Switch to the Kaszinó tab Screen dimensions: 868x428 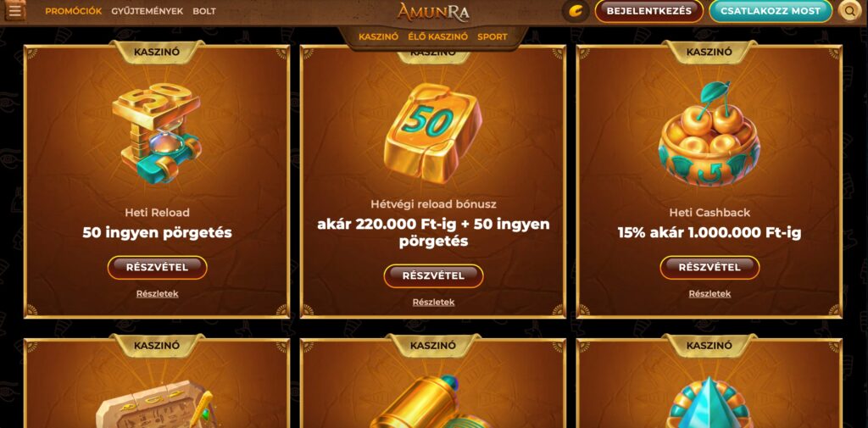tap(379, 37)
